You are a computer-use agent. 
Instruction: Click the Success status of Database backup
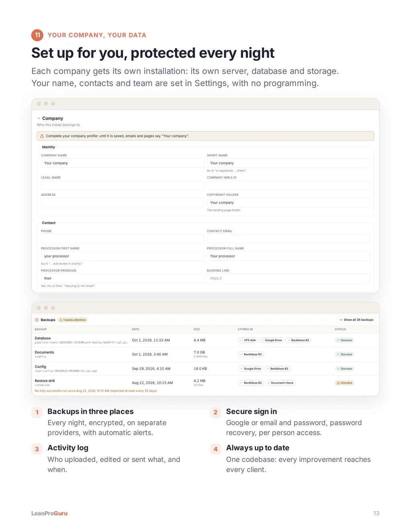point(344,340)
